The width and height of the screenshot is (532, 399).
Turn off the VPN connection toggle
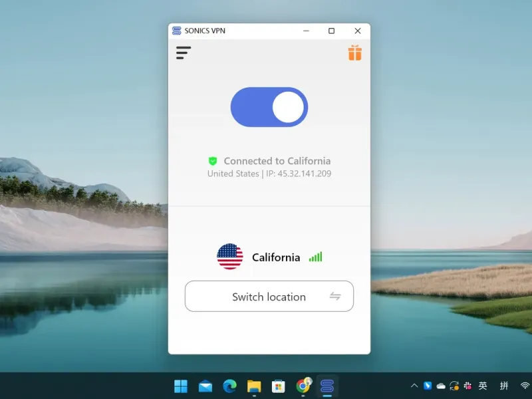click(269, 107)
